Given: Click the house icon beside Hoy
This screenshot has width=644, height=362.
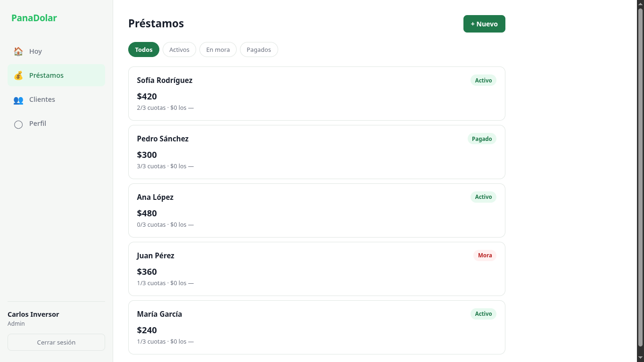Looking at the screenshot, I should pos(18,51).
